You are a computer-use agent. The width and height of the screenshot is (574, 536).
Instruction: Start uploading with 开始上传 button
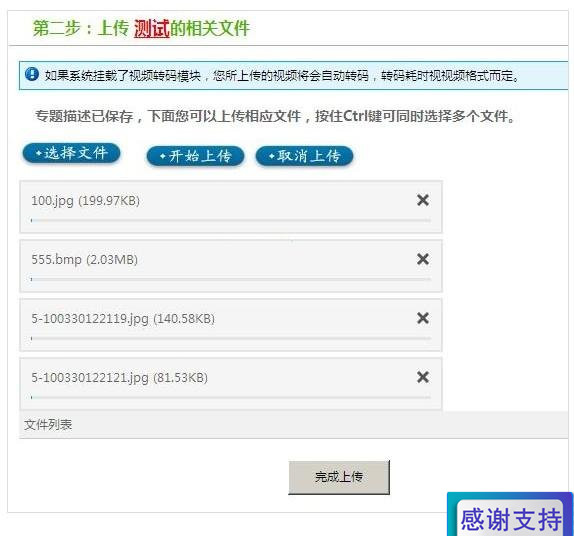pyautogui.click(x=195, y=156)
